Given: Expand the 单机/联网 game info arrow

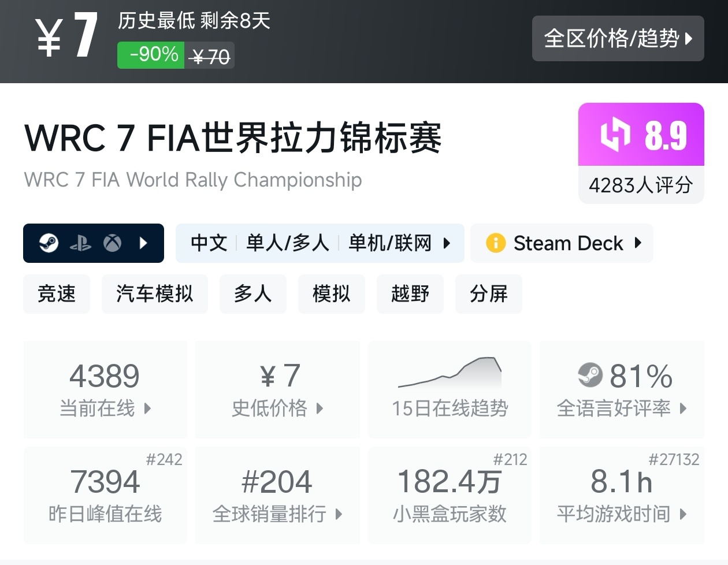Looking at the screenshot, I should point(447,243).
